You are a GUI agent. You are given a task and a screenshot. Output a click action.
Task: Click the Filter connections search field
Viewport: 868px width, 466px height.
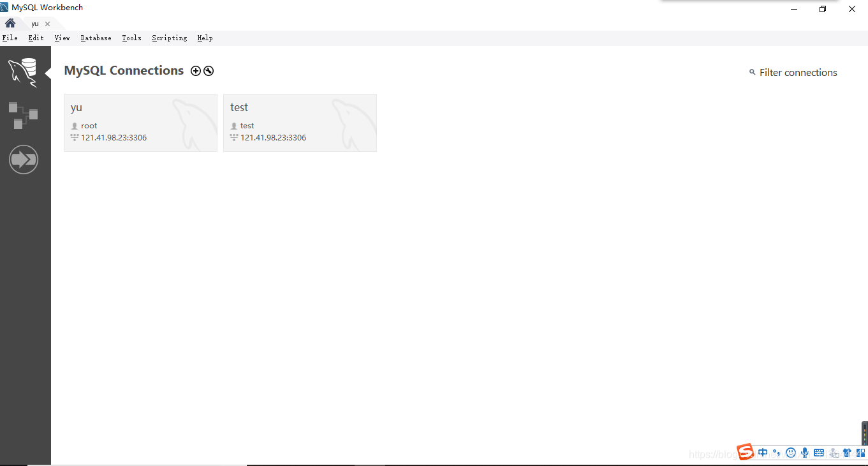point(798,73)
